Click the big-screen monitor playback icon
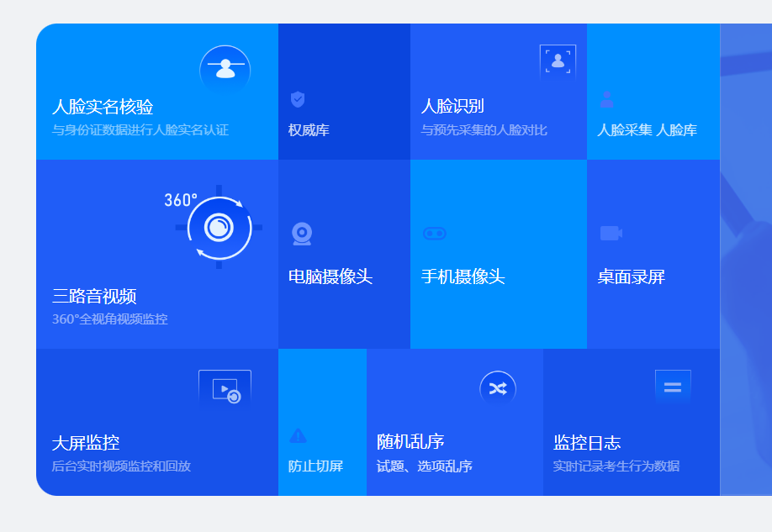The width and height of the screenshot is (772, 532). pyautogui.click(x=225, y=390)
